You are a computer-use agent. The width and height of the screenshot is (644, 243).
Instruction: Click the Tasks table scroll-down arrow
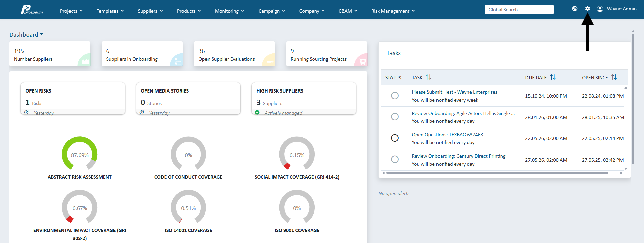(x=626, y=169)
